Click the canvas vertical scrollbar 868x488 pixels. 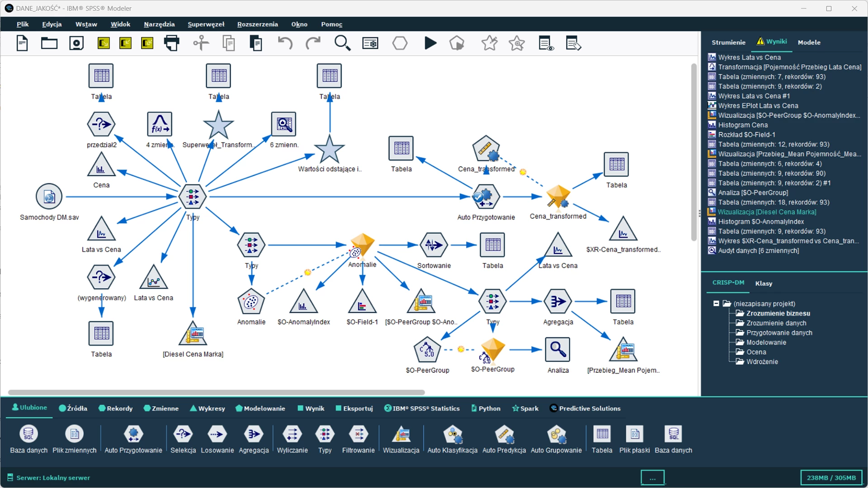tap(694, 152)
